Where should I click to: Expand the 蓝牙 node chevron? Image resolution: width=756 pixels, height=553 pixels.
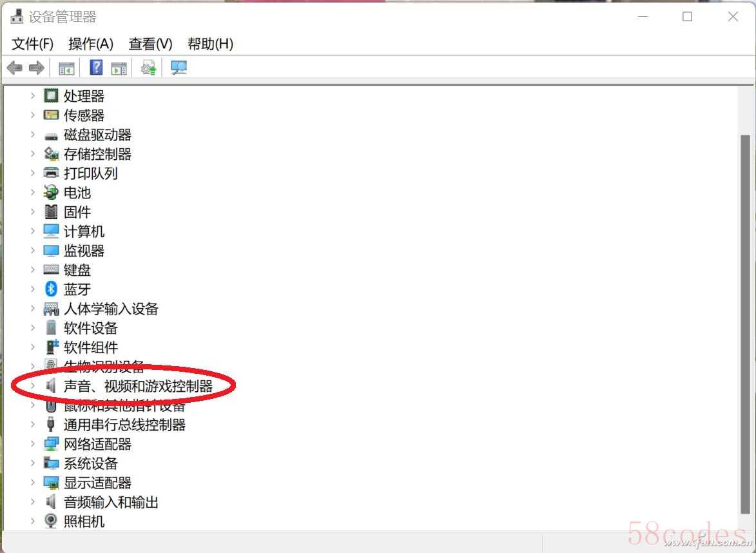tap(32, 289)
